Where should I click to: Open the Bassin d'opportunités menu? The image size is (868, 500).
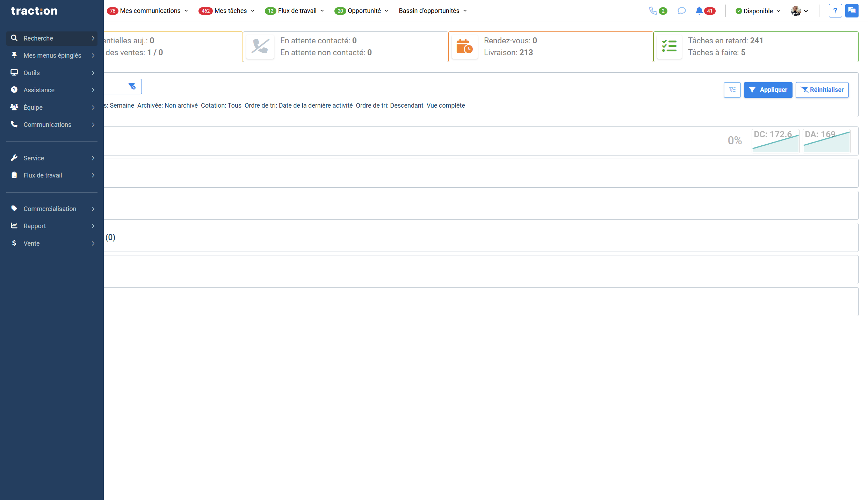pos(432,11)
